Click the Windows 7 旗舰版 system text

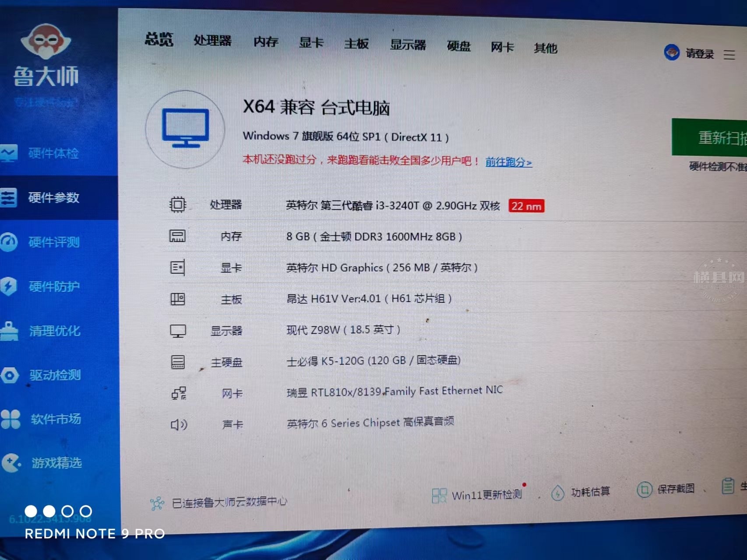click(346, 136)
